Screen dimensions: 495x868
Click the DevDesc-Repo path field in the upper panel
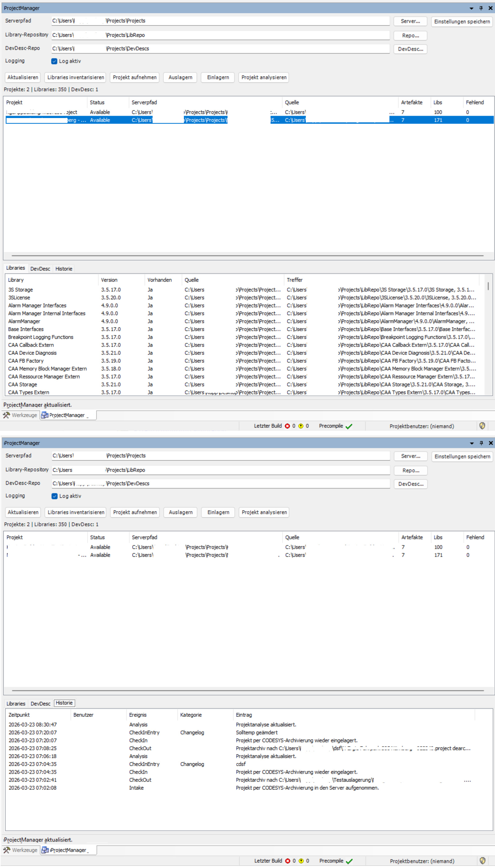(220, 49)
